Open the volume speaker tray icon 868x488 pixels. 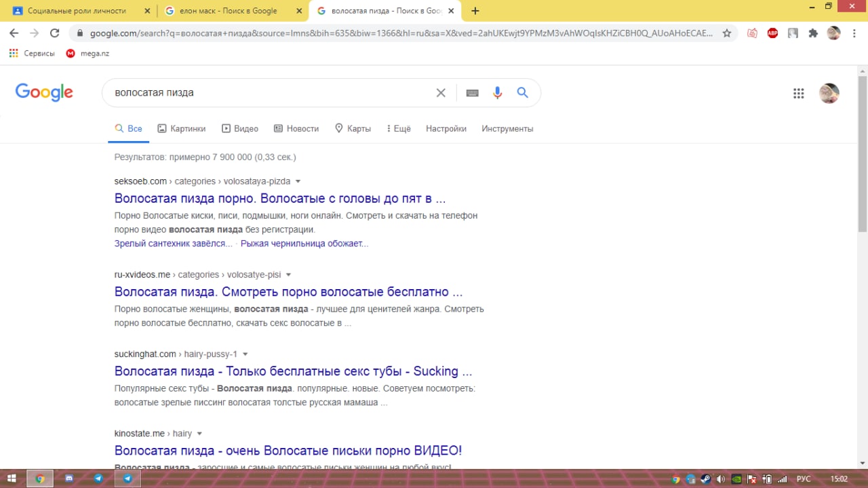pyautogui.click(x=720, y=478)
